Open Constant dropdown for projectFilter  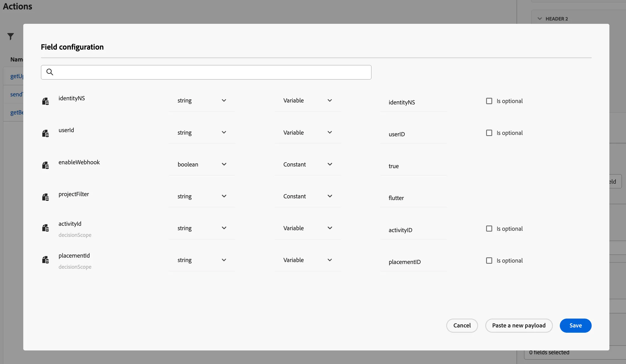(x=308, y=196)
